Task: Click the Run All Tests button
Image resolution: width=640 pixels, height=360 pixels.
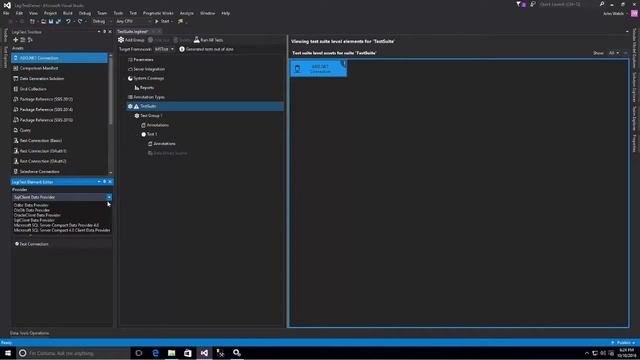Action: tap(209, 40)
